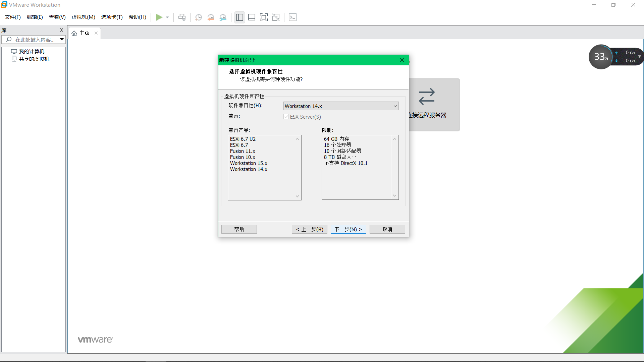Image resolution: width=644 pixels, height=362 pixels.
Task: Click compatible products list scroll-down arrow
Action: coord(297,196)
